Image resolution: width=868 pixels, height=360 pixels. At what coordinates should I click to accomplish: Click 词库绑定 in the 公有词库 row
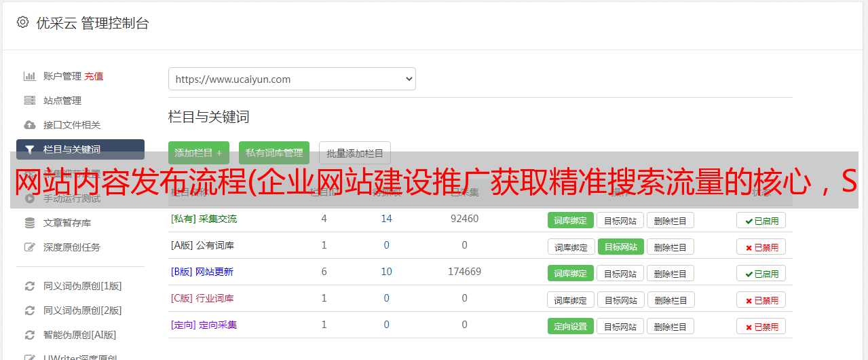click(x=571, y=247)
